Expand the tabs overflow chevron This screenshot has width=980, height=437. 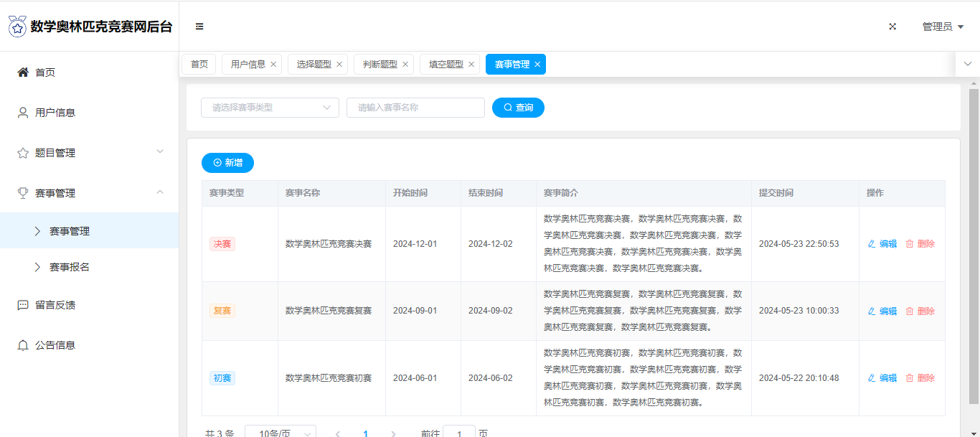[967, 64]
